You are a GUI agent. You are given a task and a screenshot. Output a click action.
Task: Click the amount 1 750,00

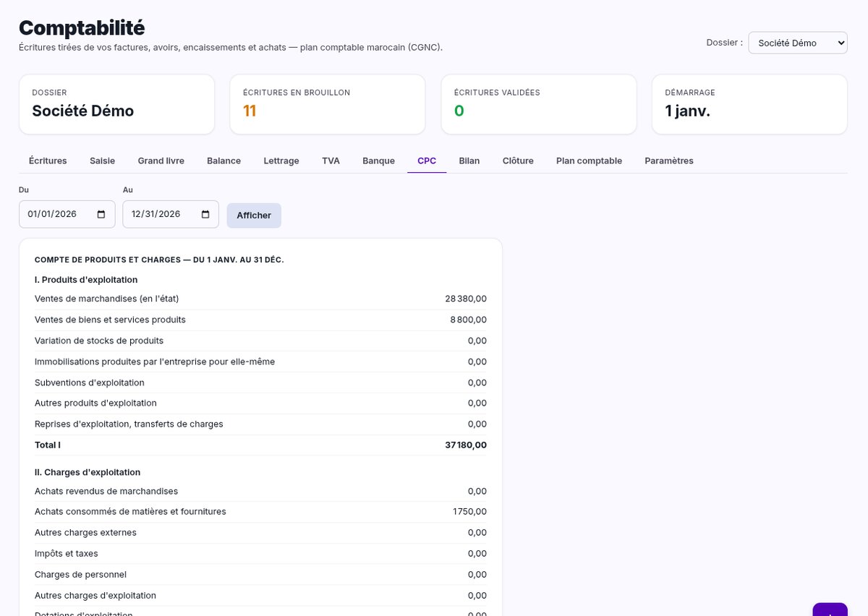[x=469, y=511]
